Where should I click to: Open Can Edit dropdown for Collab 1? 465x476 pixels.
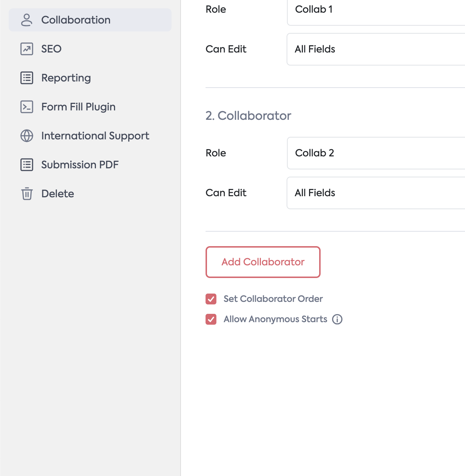(376, 49)
